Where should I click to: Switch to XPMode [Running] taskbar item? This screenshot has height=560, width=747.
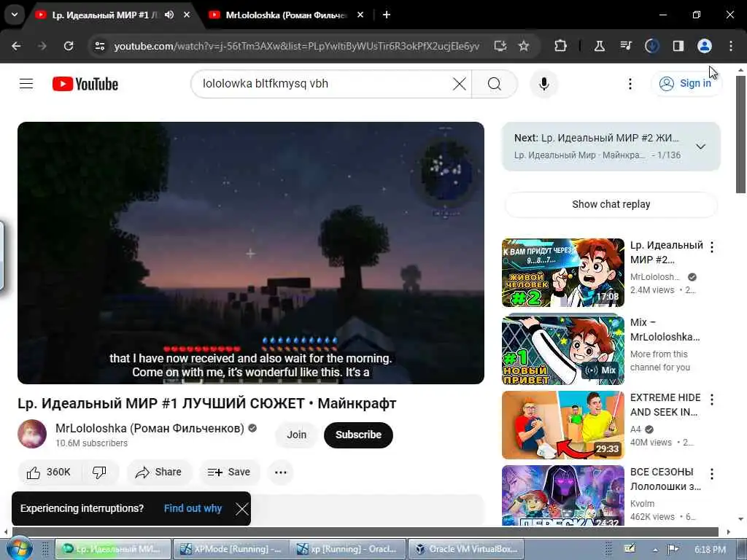coord(230,549)
